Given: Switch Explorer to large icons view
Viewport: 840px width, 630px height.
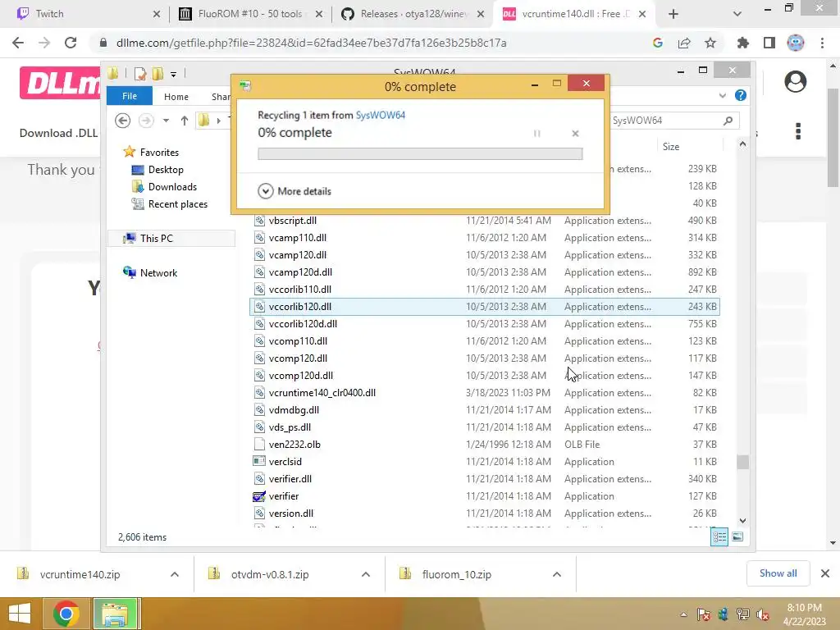Looking at the screenshot, I should point(737,536).
